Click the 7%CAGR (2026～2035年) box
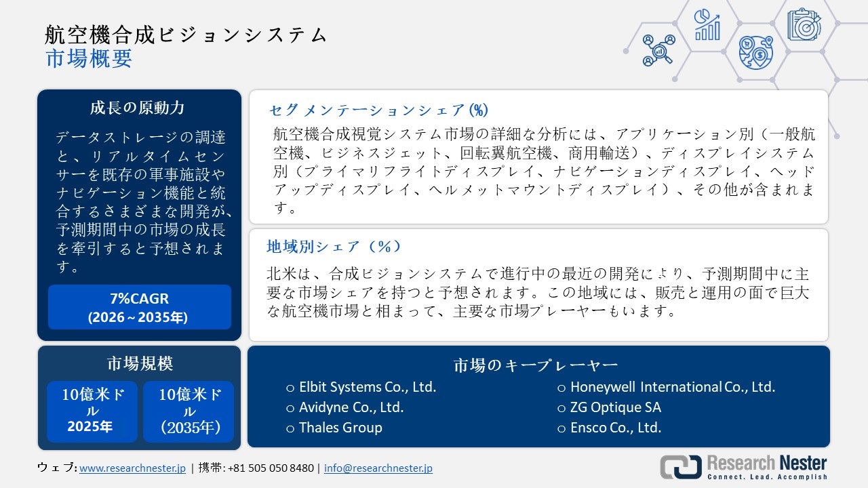Viewport: 868px width, 488px height. (139, 307)
